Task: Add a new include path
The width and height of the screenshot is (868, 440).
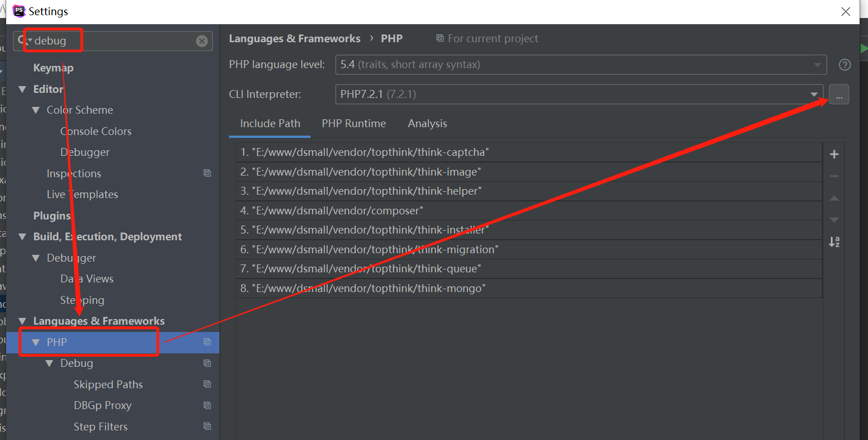Action: tap(834, 154)
